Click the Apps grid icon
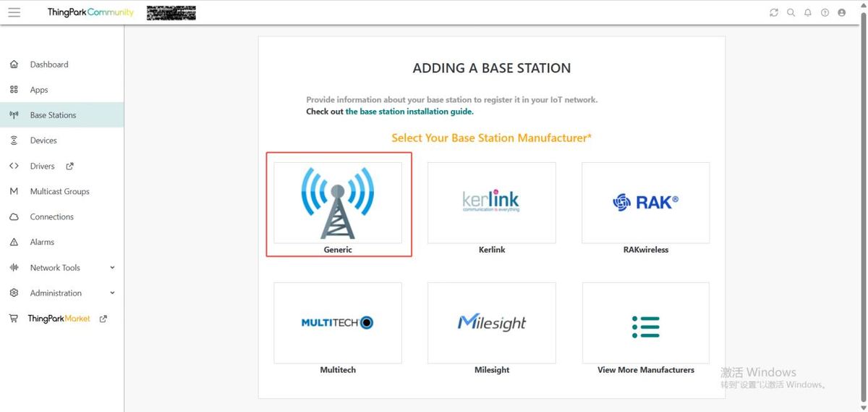The height and width of the screenshot is (412, 868). point(14,90)
